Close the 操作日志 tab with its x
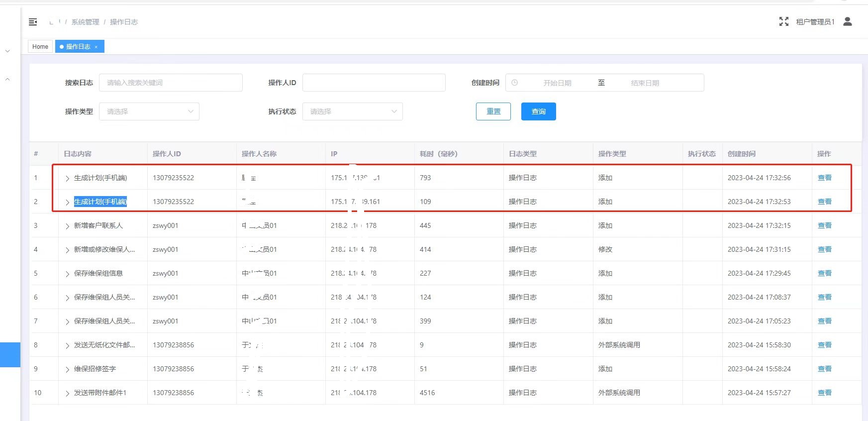This screenshot has height=421, width=868. (x=96, y=47)
